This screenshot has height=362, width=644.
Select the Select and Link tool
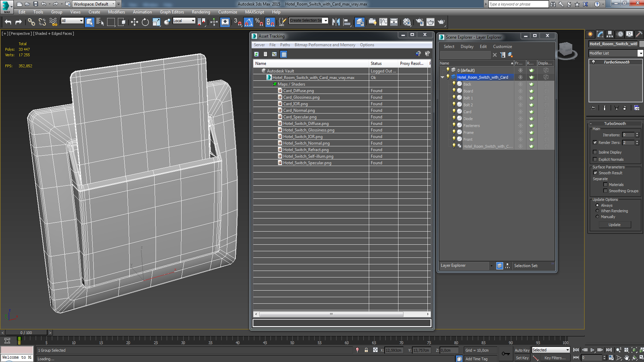[x=31, y=22]
